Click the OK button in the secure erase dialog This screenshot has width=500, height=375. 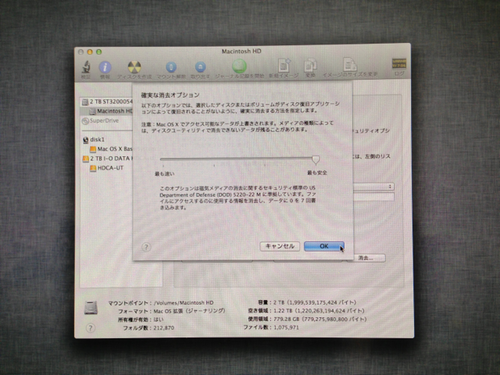point(324,246)
